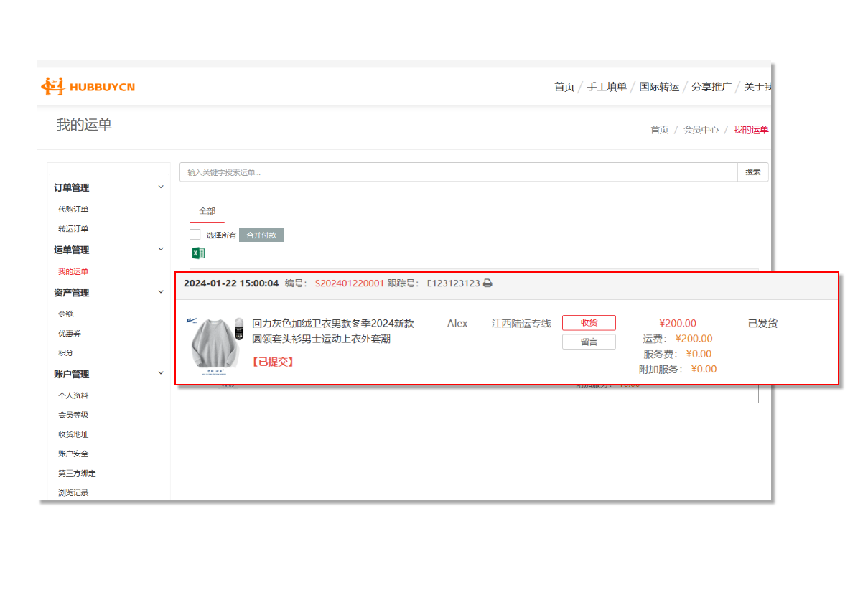
Task: Open 手工填单 in the top navigation
Action: click(x=607, y=87)
